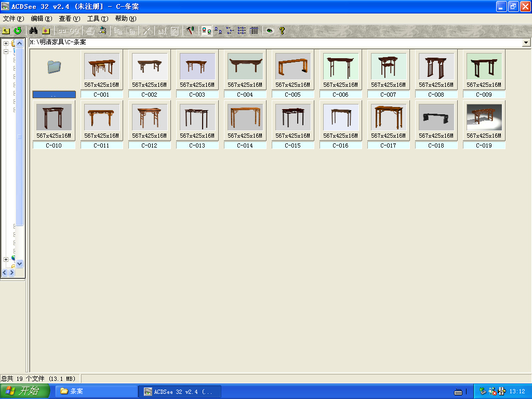Click the Windows 开始 start button
Image resolution: width=532 pixels, height=399 pixels.
coord(25,391)
